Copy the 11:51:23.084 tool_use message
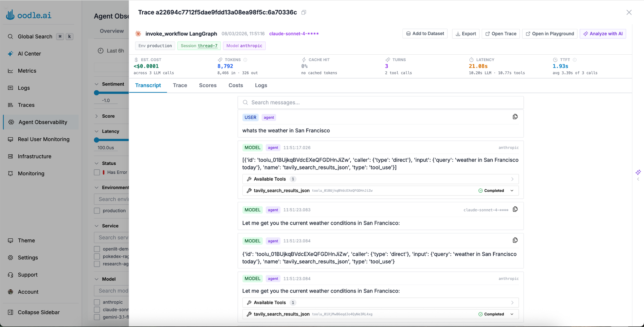The image size is (644, 327). click(515, 240)
